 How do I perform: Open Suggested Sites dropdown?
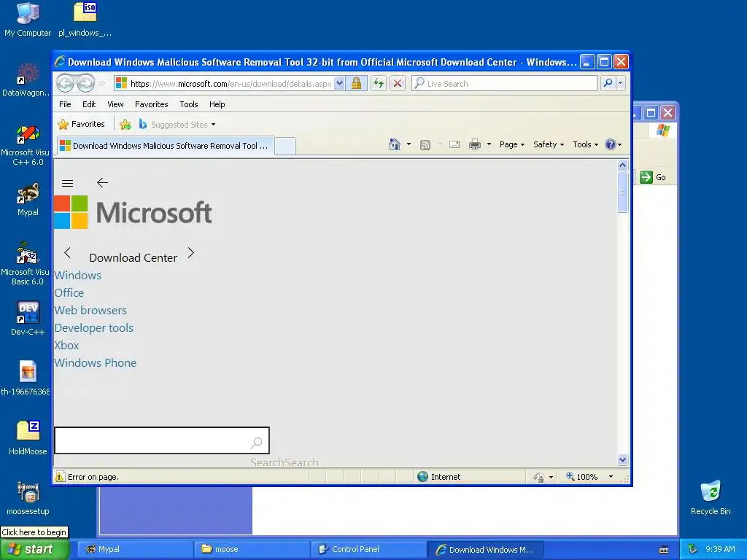(177, 124)
